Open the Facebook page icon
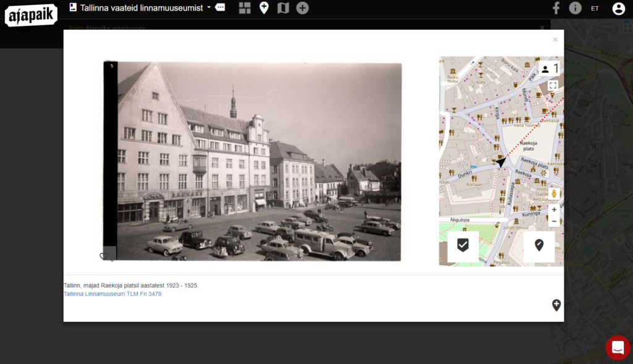The width and height of the screenshot is (633, 364). [x=556, y=8]
